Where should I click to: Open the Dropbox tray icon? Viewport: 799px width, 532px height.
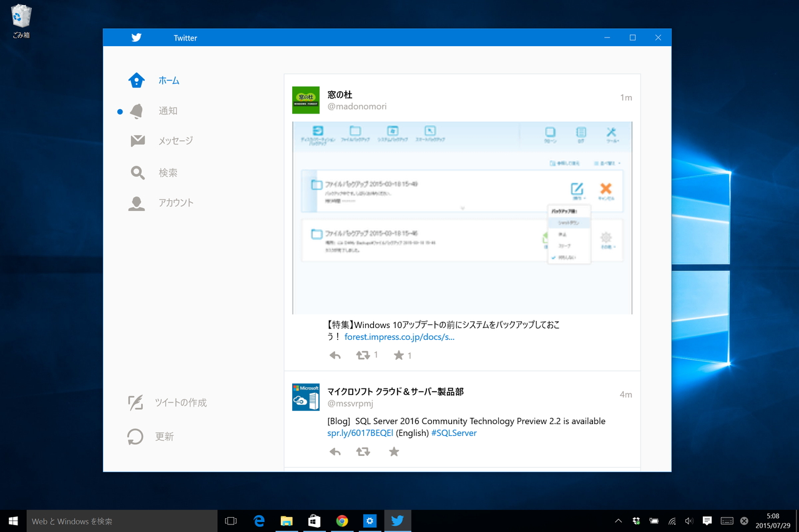click(x=636, y=521)
